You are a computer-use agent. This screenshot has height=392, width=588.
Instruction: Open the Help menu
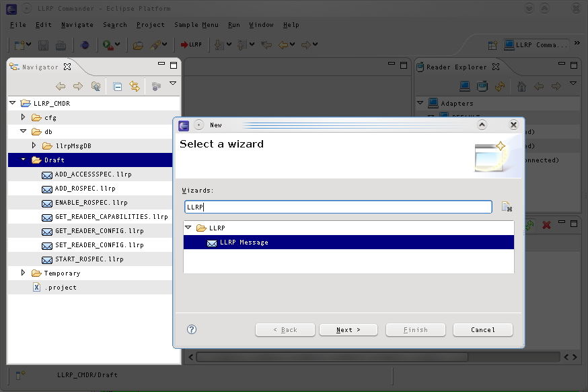(291, 25)
